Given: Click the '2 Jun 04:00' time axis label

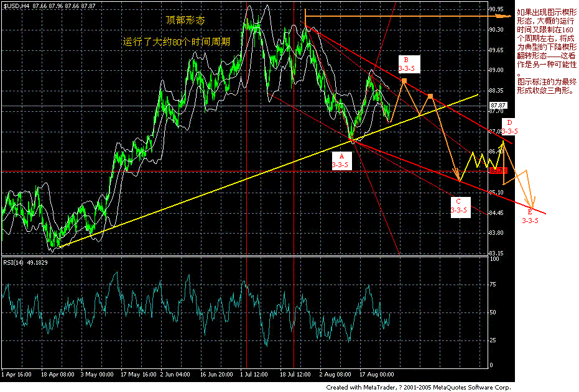Looking at the screenshot, I should coord(175,375).
